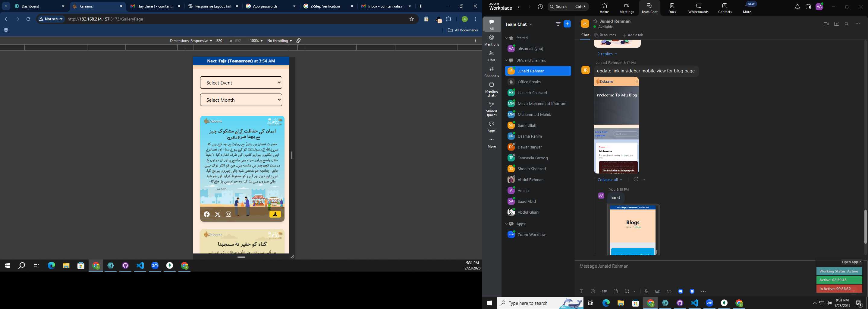Viewport: 868px width, 309px height.
Task: Share screen with Junaid Rehman icon
Action: point(837,24)
